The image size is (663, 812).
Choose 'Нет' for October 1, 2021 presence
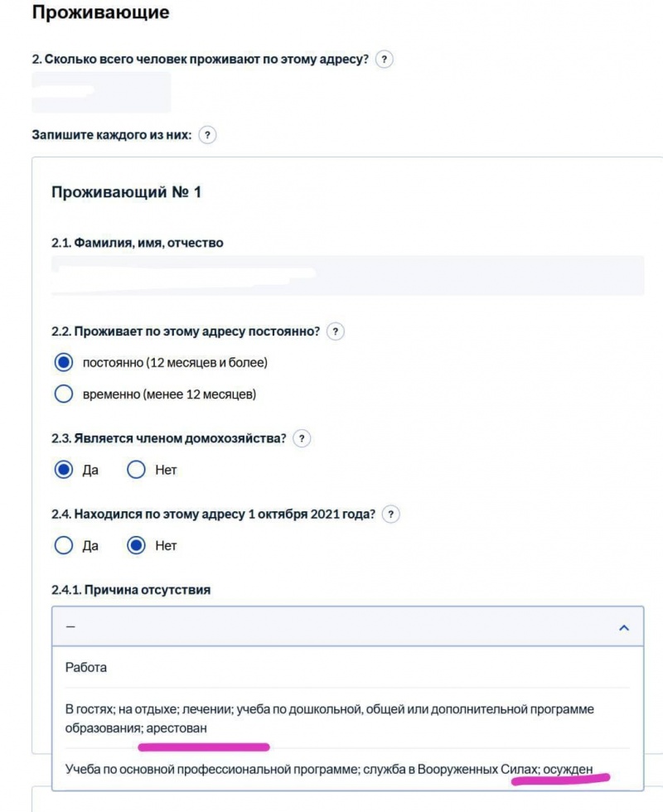(136, 545)
